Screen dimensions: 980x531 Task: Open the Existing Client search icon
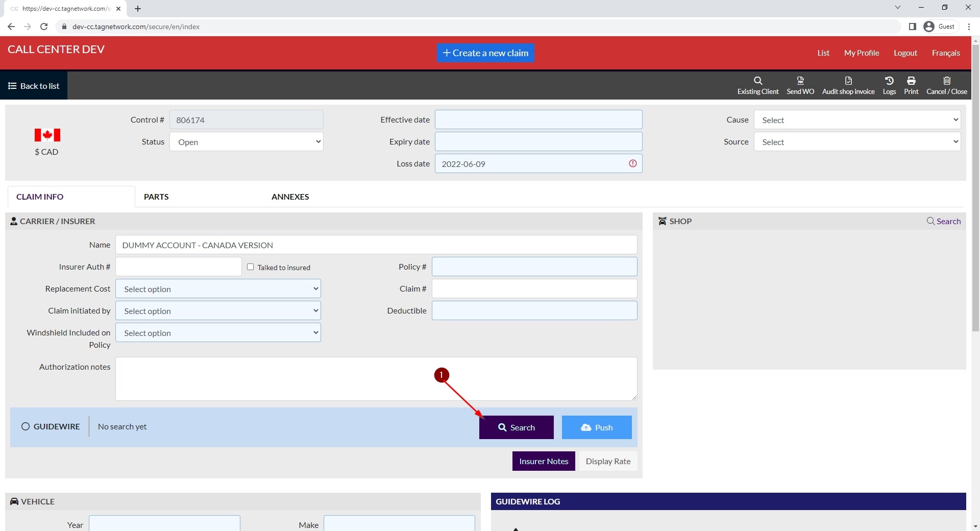click(758, 81)
